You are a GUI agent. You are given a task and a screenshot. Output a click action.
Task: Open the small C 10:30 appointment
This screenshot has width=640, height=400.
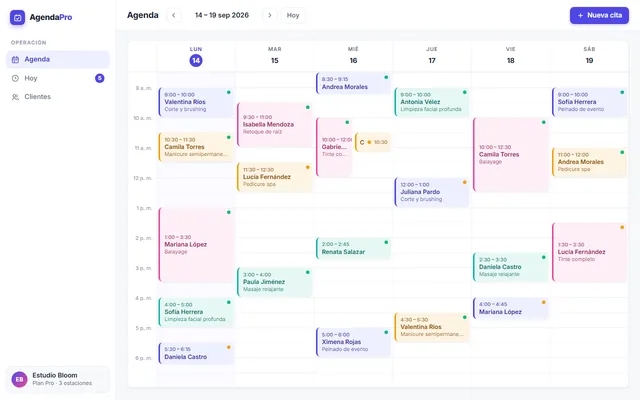[x=373, y=142]
